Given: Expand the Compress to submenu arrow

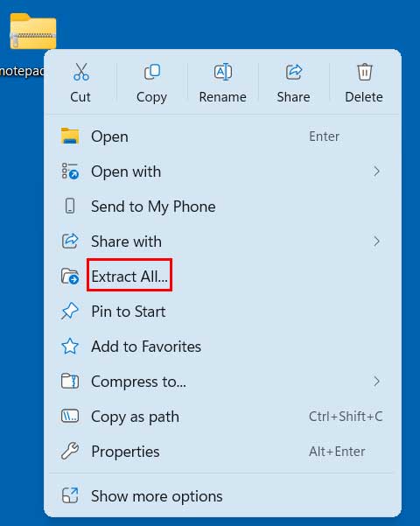Looking at the screenshot, I should point(376,381).
